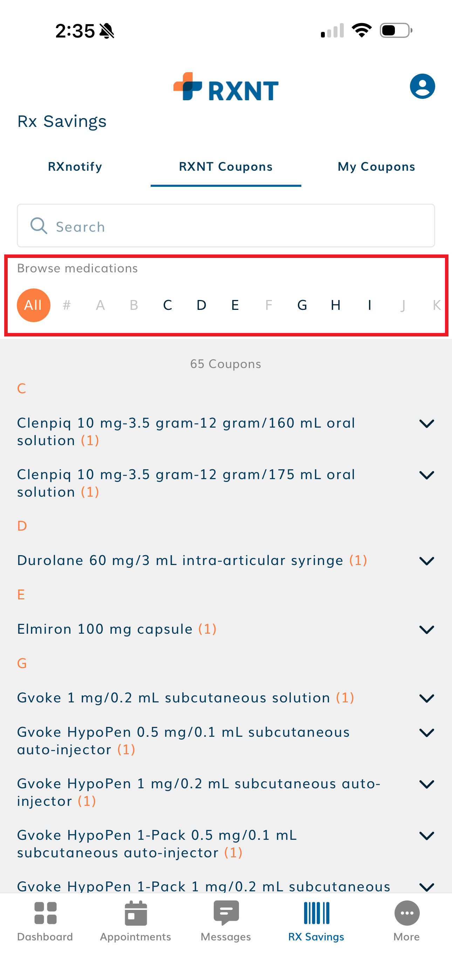Open the More options icon
This screenshot has width=452, height=980.
tap(406, 913)
